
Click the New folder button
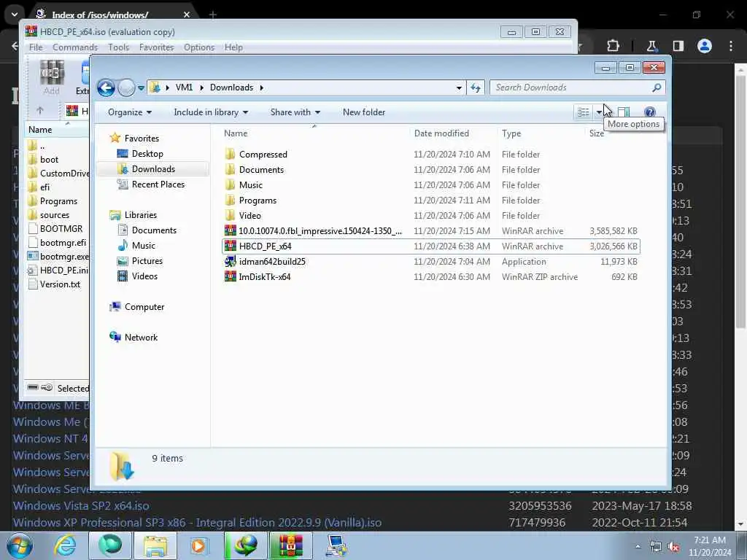coord(364,112)
